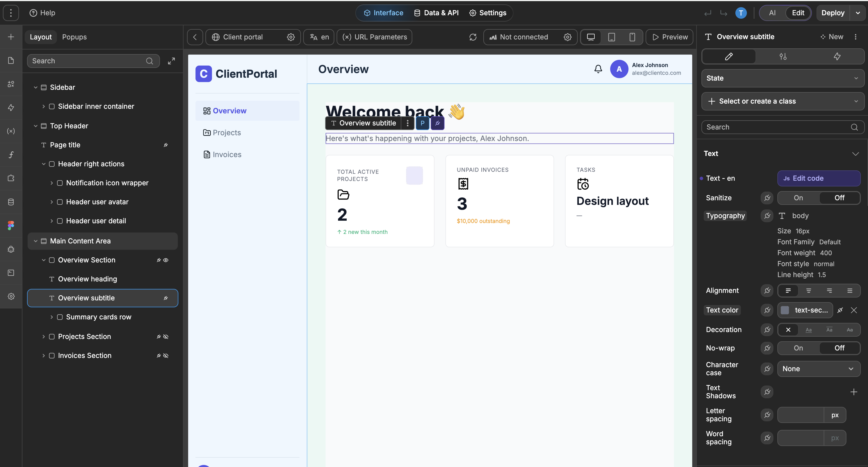Image resolution: width=868 pixels, height=467 pixels.
Task: Turn Sanitize On
Action: click(798, 198)
